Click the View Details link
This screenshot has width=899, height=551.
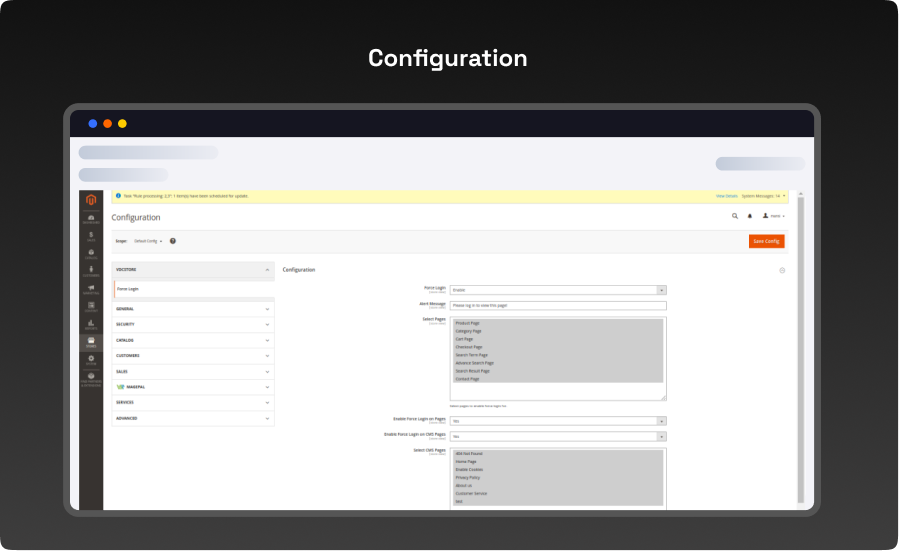coord(726,196)
